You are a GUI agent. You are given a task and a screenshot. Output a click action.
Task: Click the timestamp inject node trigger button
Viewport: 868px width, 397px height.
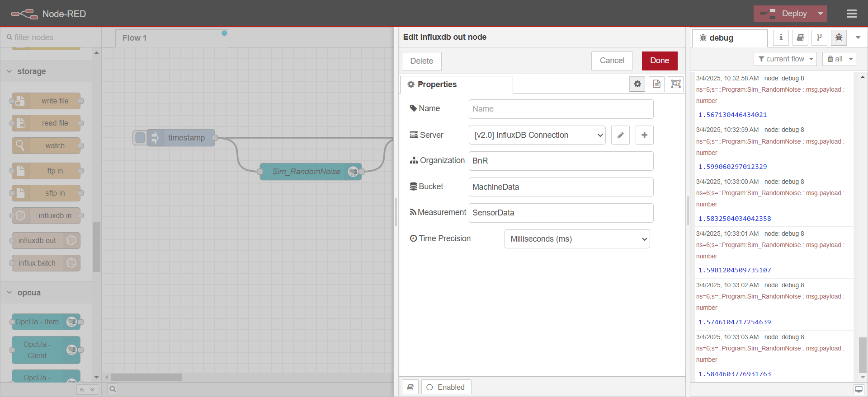click(140, 138)
